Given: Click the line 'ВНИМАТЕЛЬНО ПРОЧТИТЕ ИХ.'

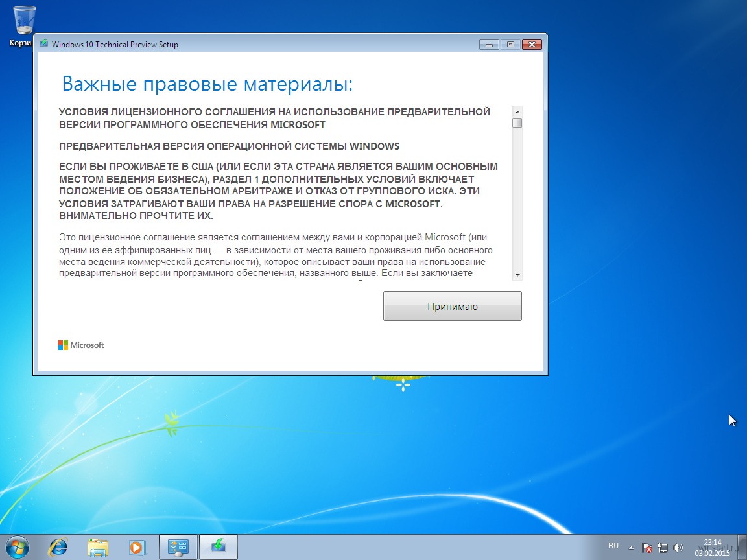Looking at the screenshot, I should tap(136, 216).
